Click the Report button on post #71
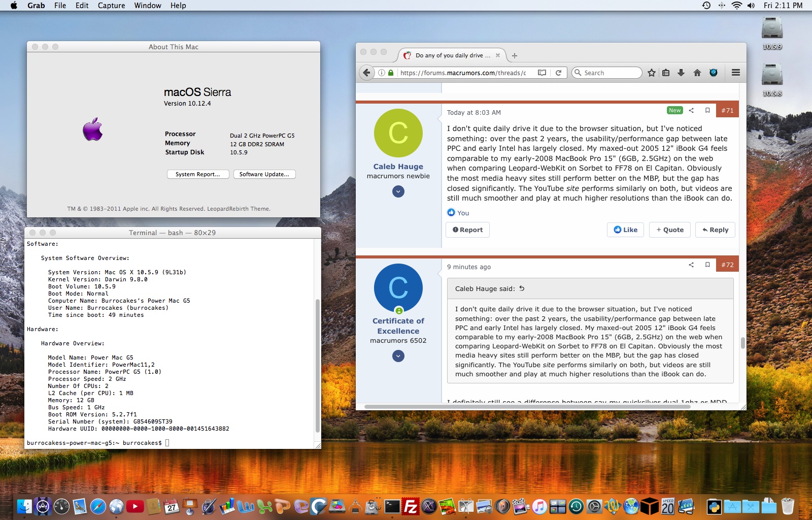Screen dimensions: 812x520 pos(468,230)
